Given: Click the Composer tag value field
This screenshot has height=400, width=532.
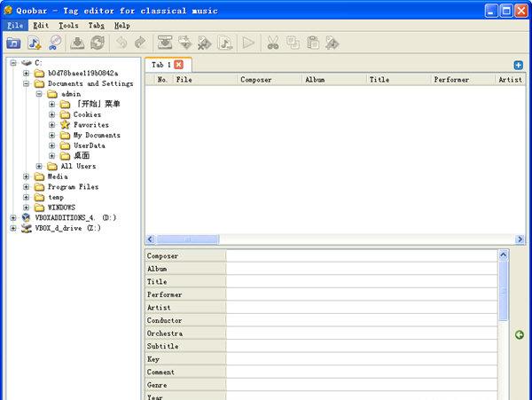Looking at the screenshot, I should tap(361, 256).
